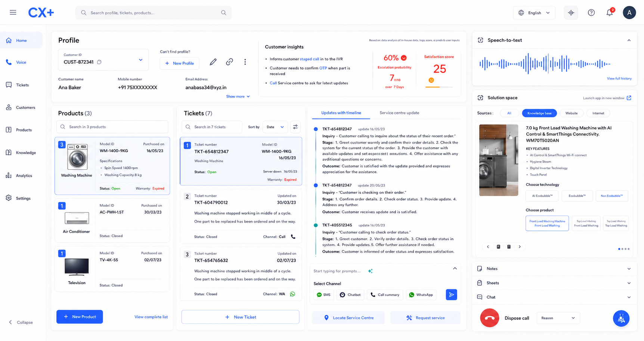Viewport: 644px width, 341px height.
Task: Collapse the Speech-to-text panel
Action: (x=629, y=40)
